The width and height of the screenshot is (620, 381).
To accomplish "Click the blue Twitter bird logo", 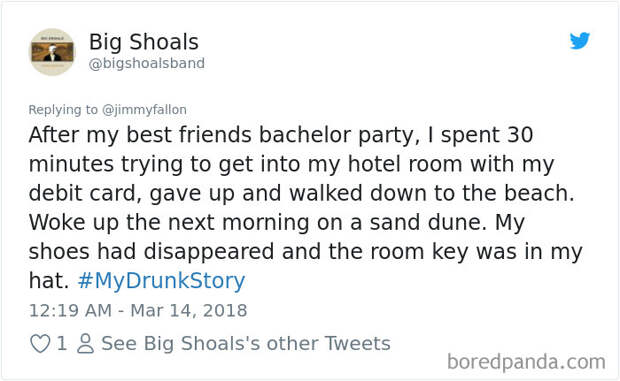I will point(580,41).
